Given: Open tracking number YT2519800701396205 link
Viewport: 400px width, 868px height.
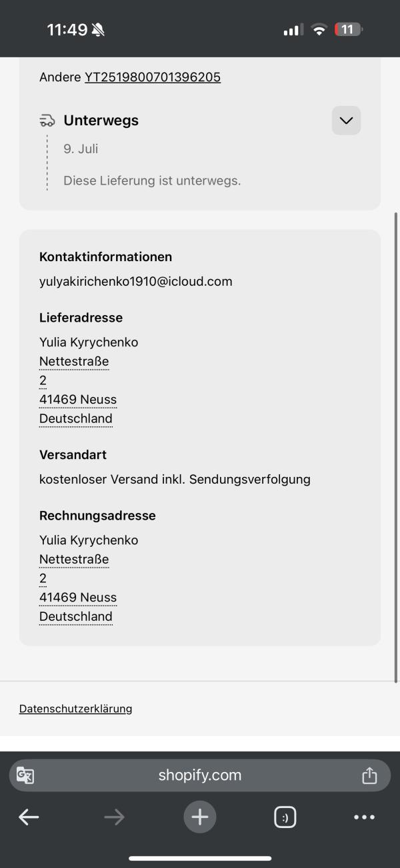Looking at the screenshot, I should [x=153, y=77].
